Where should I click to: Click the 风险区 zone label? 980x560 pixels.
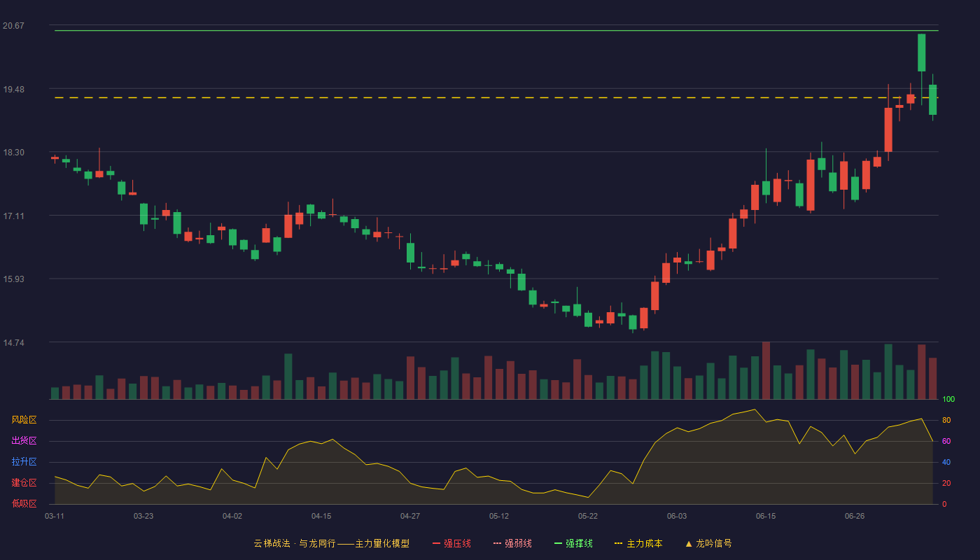coord(24,420)
